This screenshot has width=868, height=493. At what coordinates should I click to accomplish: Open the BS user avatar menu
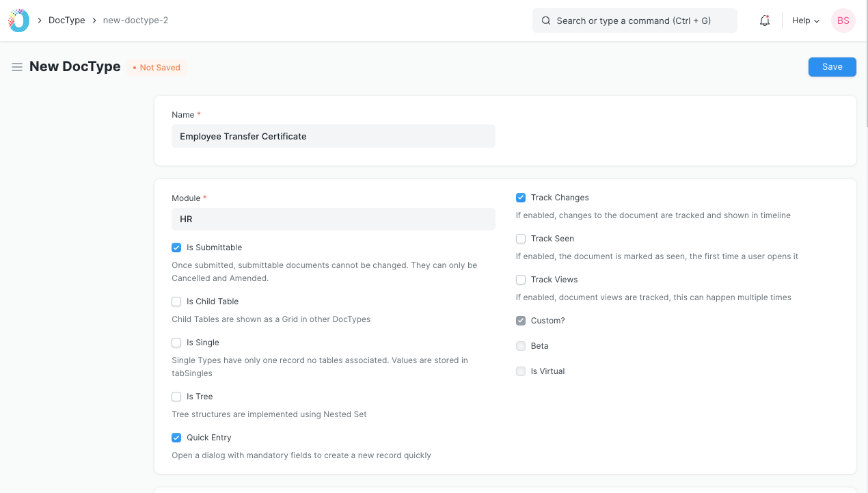pyautogui.click(x=843, y=21)
